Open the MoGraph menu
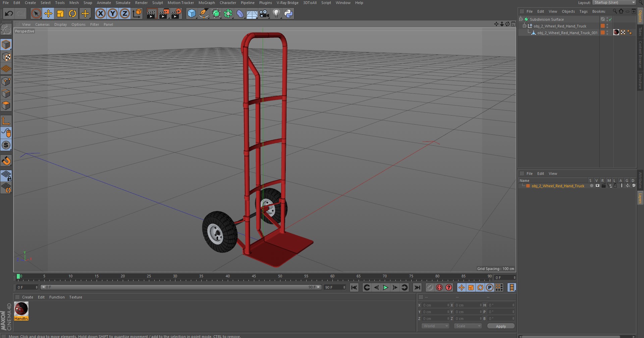The height and width of the screenshot is (338, 644). coord(207,3)
